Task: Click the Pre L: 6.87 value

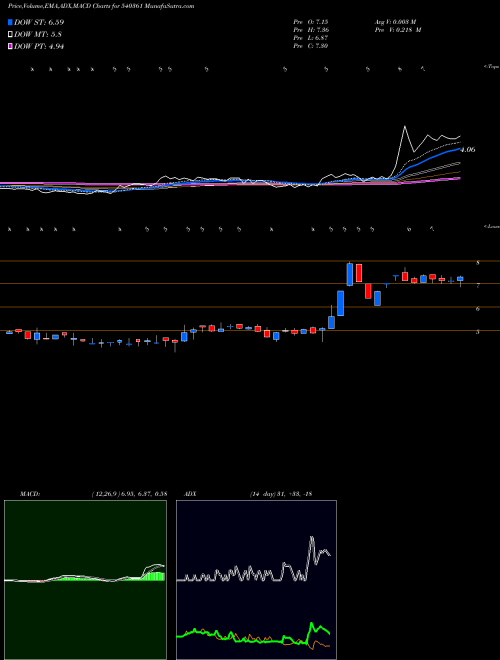Action: click(311, 38)
